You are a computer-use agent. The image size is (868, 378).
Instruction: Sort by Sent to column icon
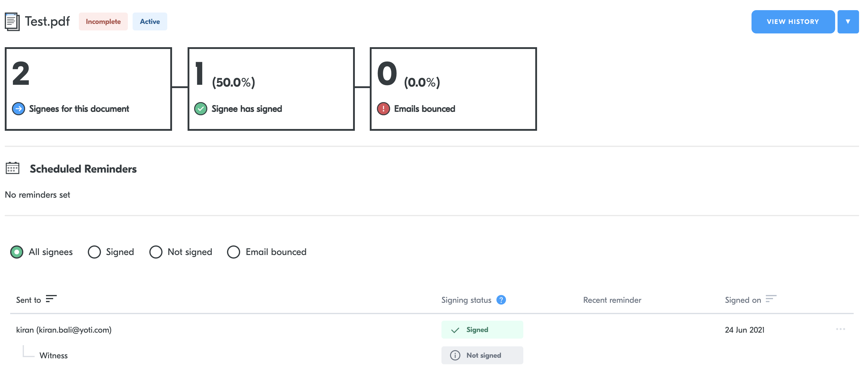tap(51, 299)
